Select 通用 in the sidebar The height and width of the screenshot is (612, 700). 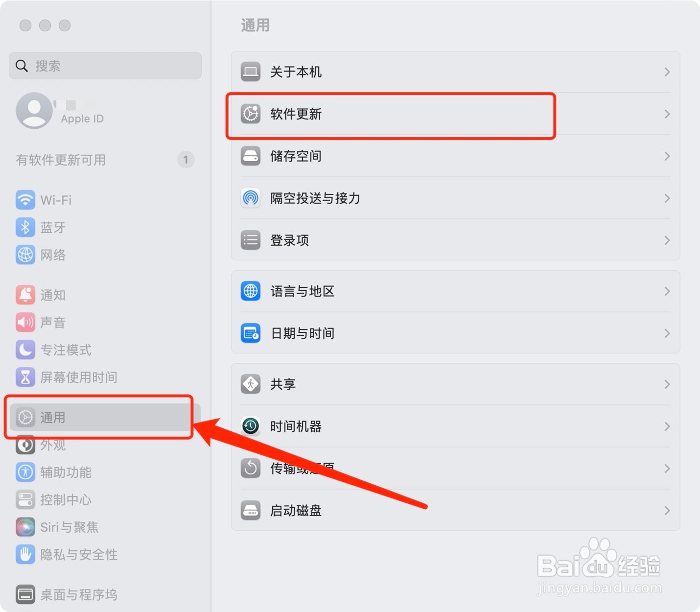[x=105, y=417]
